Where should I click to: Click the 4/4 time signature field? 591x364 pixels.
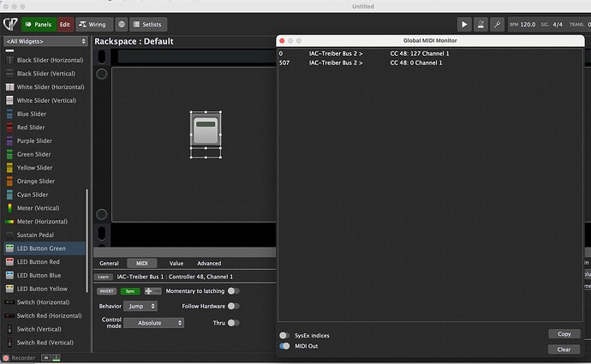558,25
